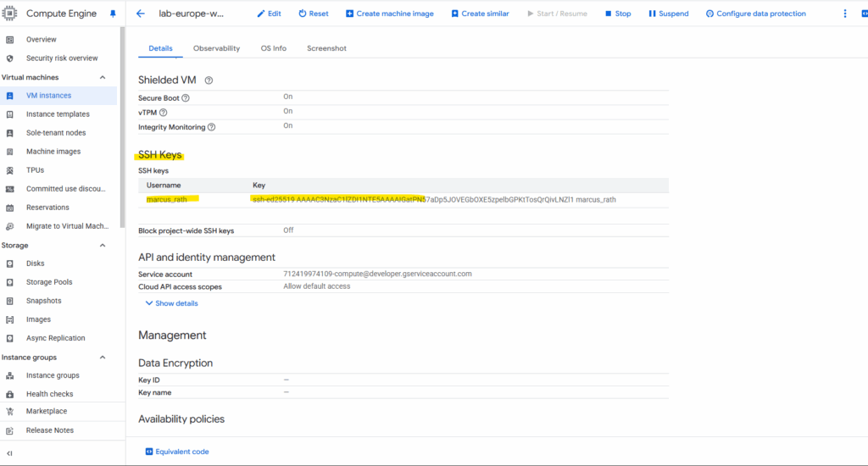Expand Show details under API and identity
This screenshot has width=868, height=466.
pos(171,303)
